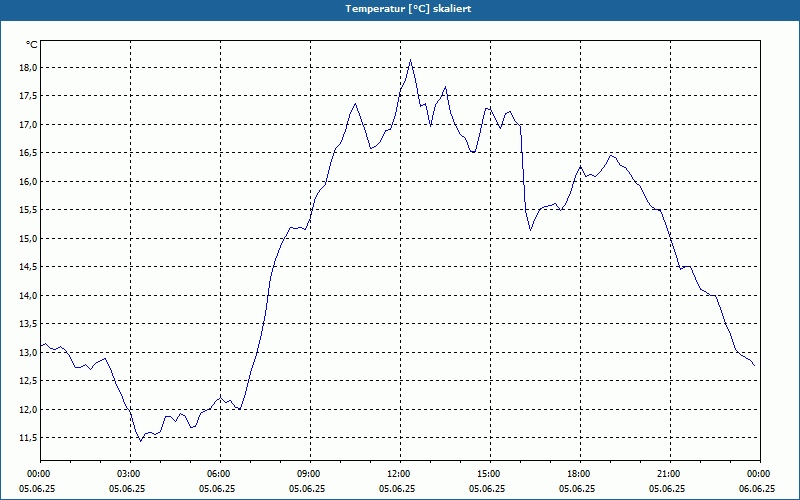
Task: Click the 21:00 time label
Action: 670,474
